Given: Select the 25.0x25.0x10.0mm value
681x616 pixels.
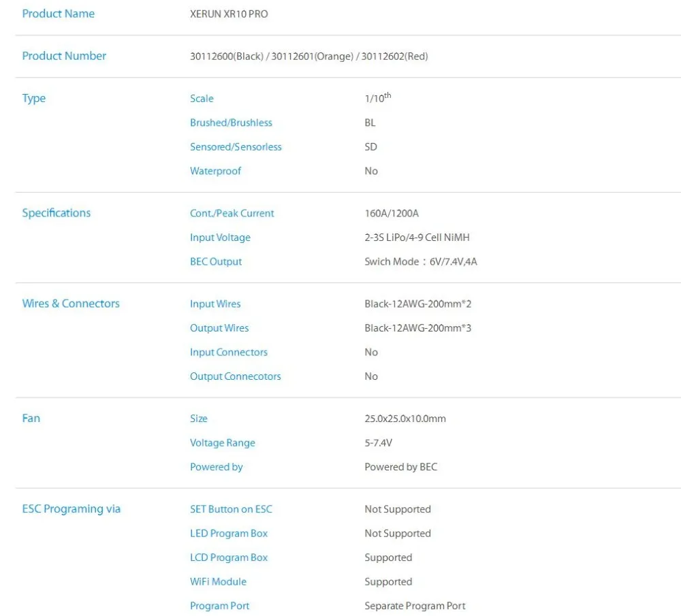Looking at the screenshot, I should point(405,419).
